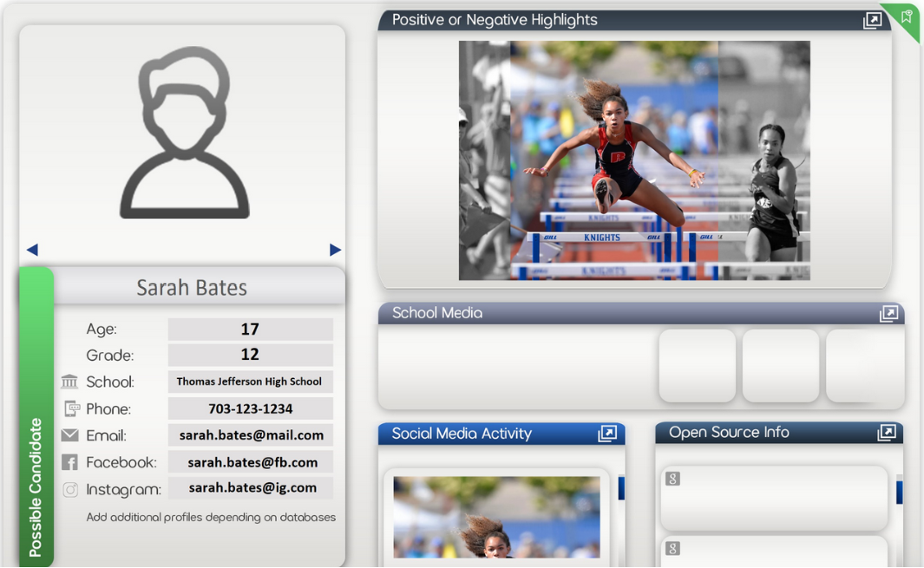Click the profile avatar placeholder silhouette
The height and width of the screenshot is (568, 924).
click(185, 134)
